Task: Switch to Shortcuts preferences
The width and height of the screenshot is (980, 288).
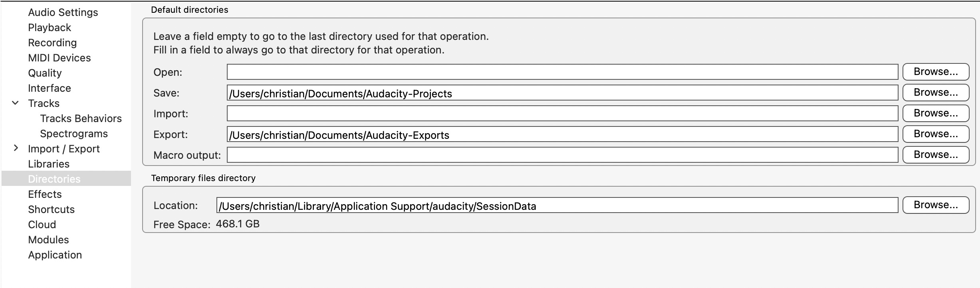Action: pos(51,209)
